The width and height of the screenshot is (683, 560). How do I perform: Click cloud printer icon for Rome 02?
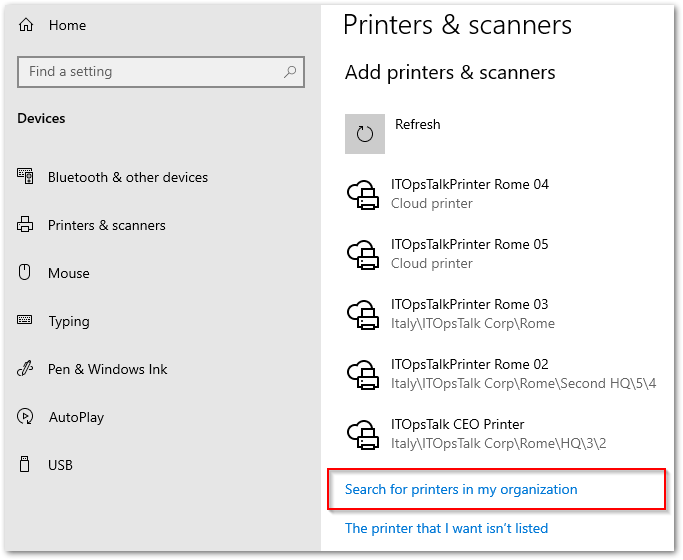point(363,374)
